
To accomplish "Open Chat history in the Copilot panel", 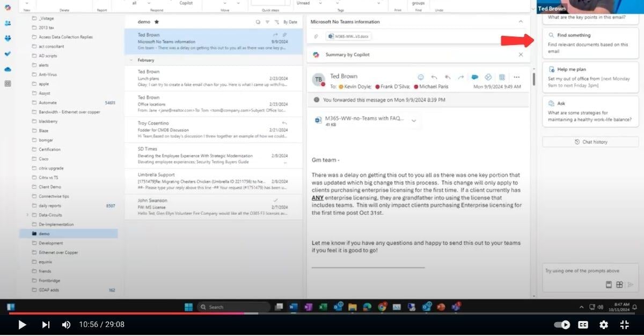I will 590,141.
